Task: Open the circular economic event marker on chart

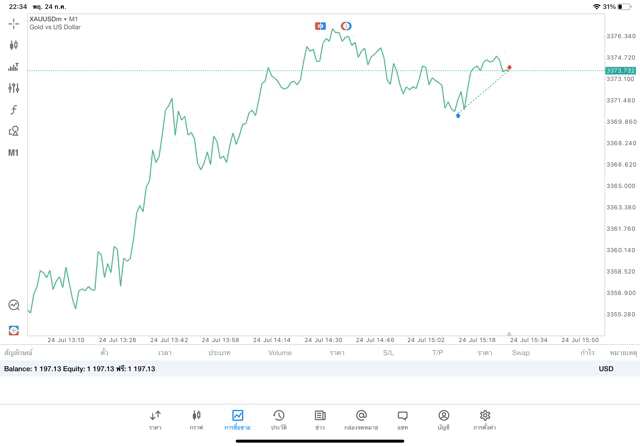Action: point(346,25)
